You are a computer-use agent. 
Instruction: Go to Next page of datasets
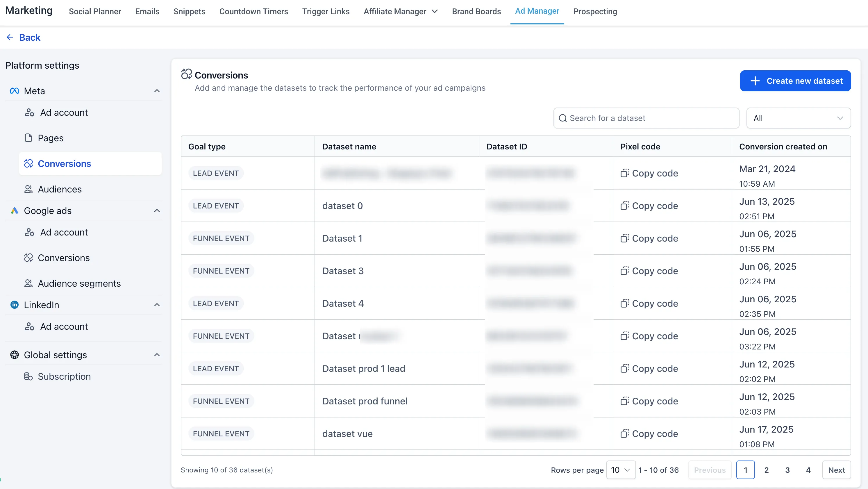pyautogui.click(x=836, y=470)
